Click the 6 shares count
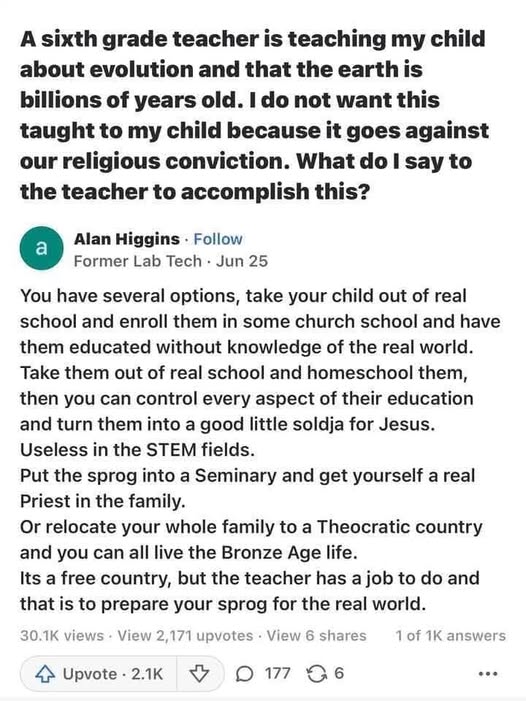The height and width of the screenshot is (701, 526). point(339,673)
